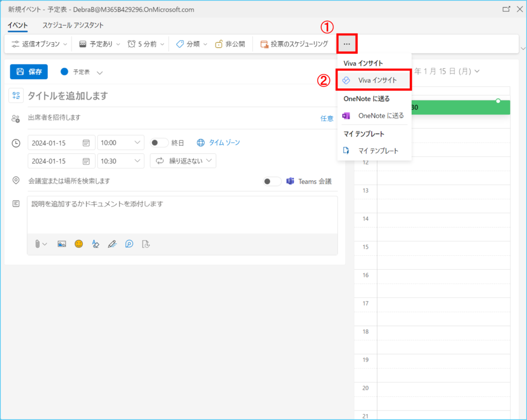527x420 pixels.
Task: Select the drawing pen icon
Action: (113, 243)
